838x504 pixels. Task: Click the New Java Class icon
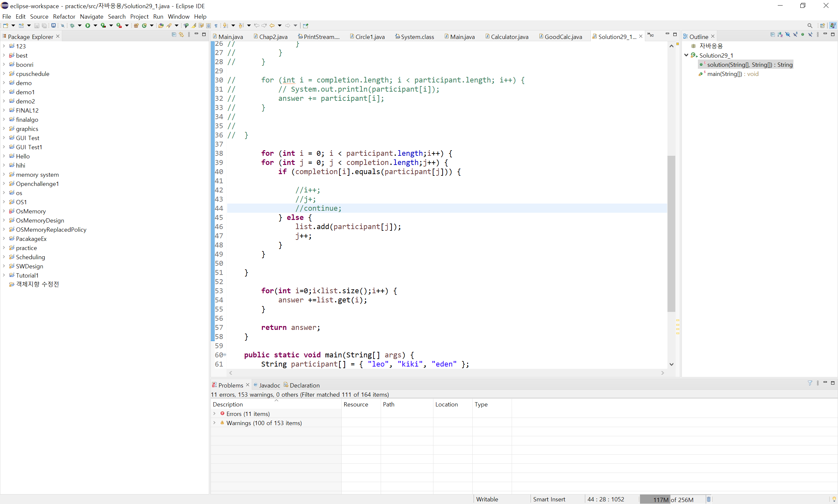click(x=144, y=26)
